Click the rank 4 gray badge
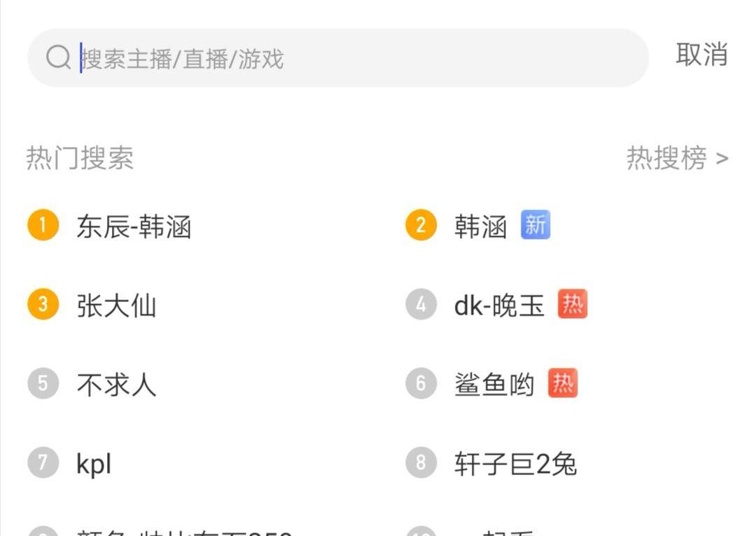756x536 pixels. 421,305
